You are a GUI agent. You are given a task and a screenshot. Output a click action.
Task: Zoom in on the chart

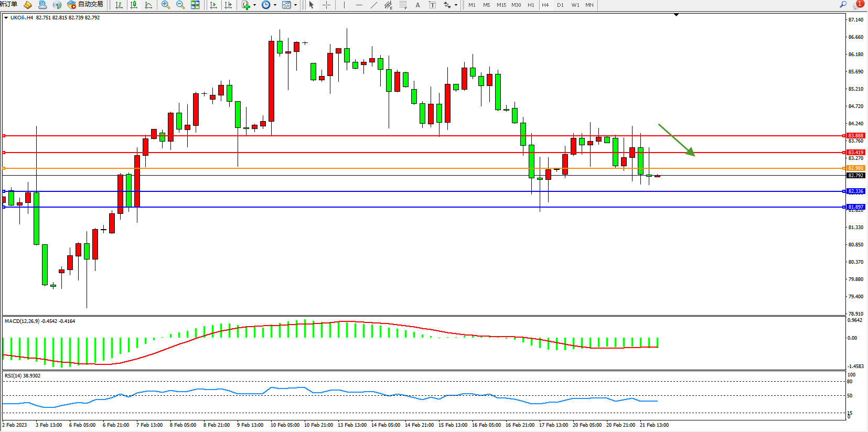[x=166, y=5]
